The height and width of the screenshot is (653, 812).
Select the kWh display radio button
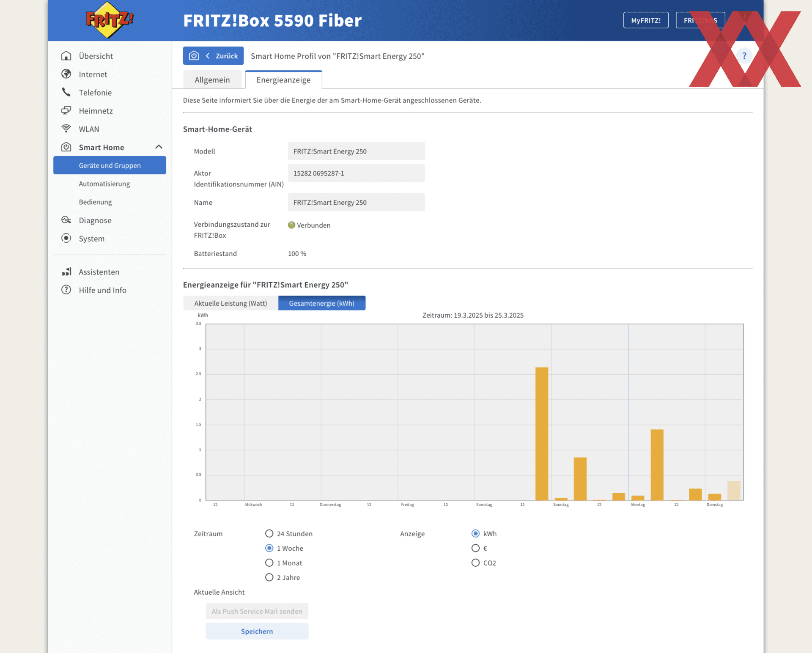(x=475, y=533)
